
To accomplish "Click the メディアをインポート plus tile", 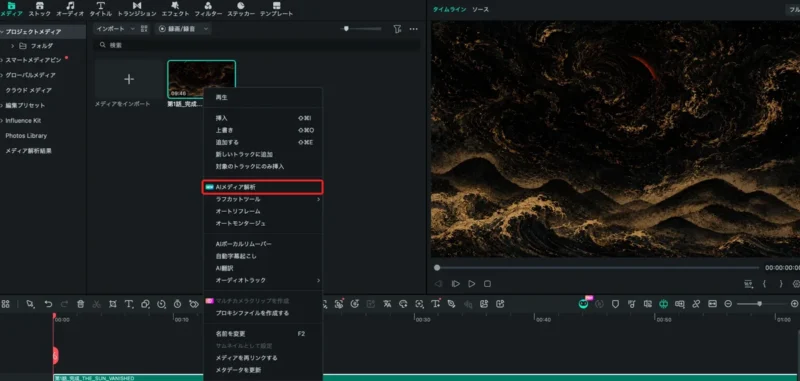I will [x=129, y=79].
